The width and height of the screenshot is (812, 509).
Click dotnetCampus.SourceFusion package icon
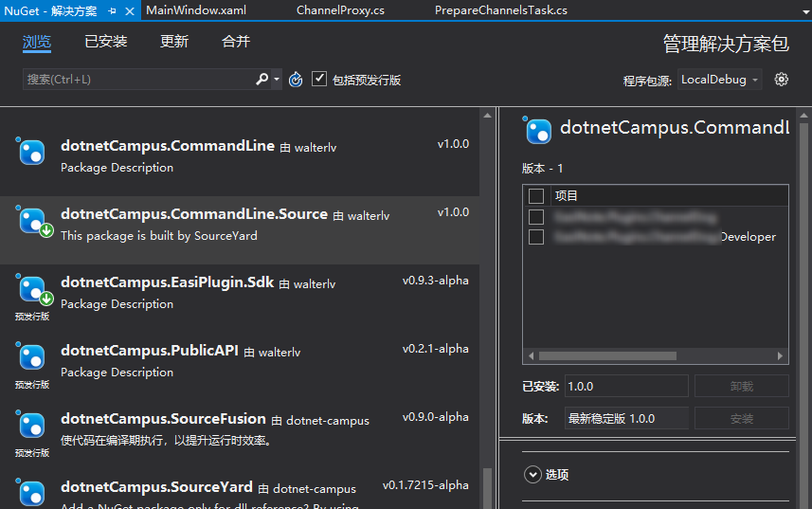pyautogui.click(x=31, y=426)
